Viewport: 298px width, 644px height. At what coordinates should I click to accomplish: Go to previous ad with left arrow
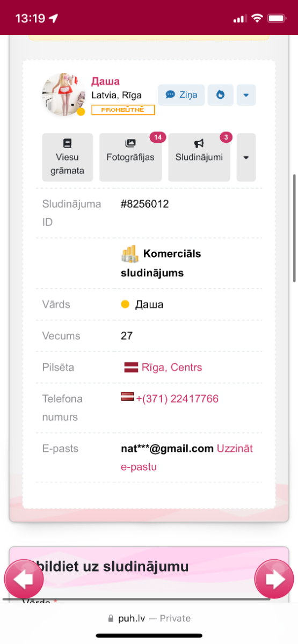click(24, 579)
